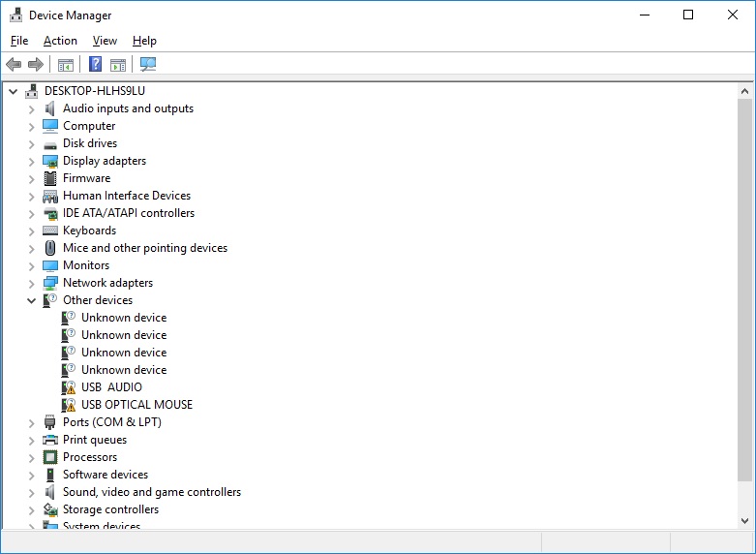Screen dimensions: 756x554
Task: Collapse the Other devices category
Action: coord(31,300)
